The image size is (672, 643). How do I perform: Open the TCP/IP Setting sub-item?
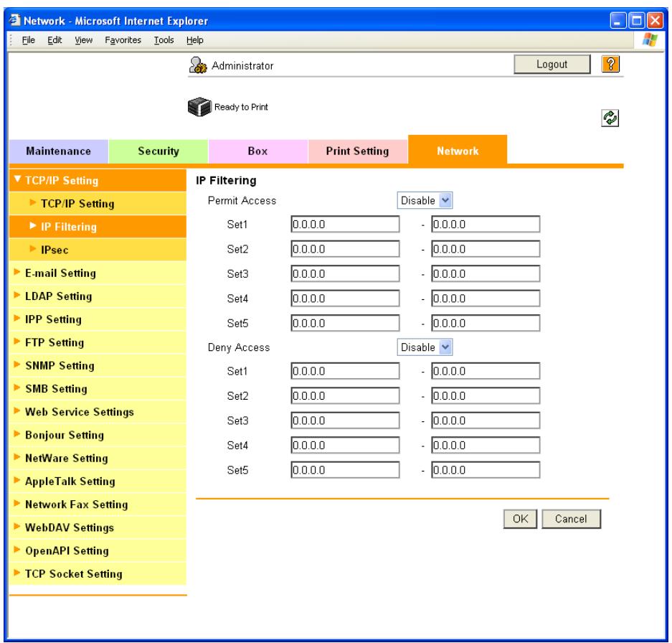(98, 203)
